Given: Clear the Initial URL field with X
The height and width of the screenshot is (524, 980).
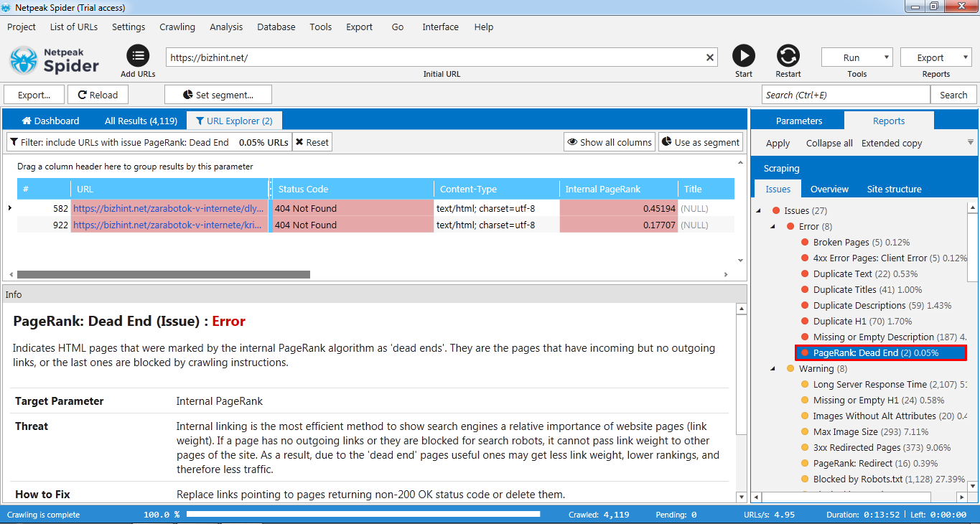Looking at the screenshot, I should pyautogui.click(x=710, y=57).
